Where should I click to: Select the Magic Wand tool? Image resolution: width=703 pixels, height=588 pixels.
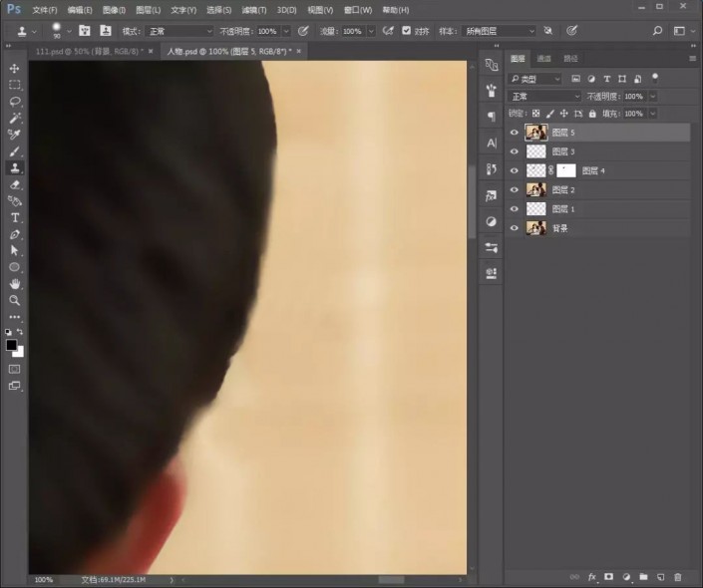pyautogui.click(x=14, y=118)
